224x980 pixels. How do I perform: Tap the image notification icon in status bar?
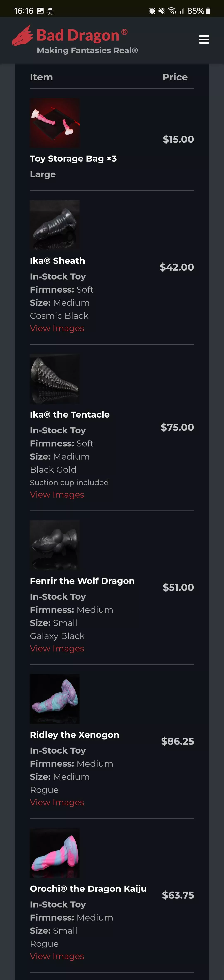tap(40, 11)
